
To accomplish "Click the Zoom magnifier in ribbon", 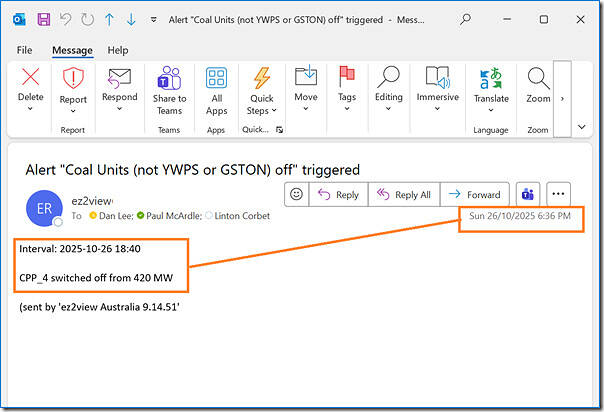I will [538, 86].
